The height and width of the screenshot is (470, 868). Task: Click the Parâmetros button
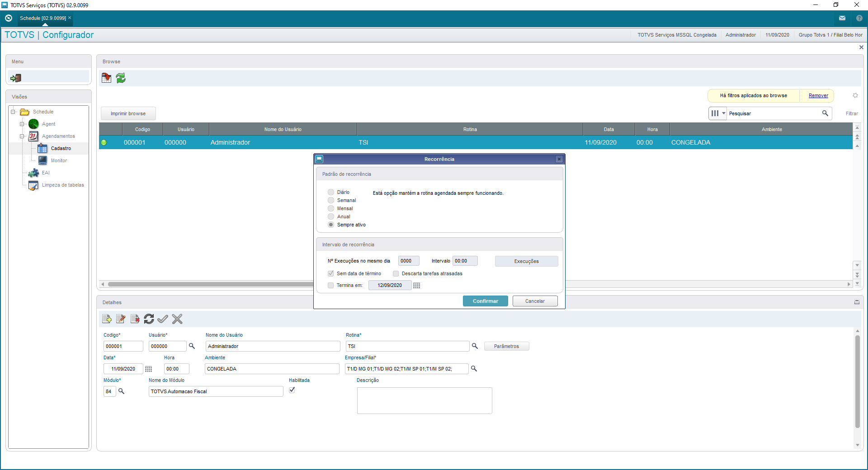[506, 346]
